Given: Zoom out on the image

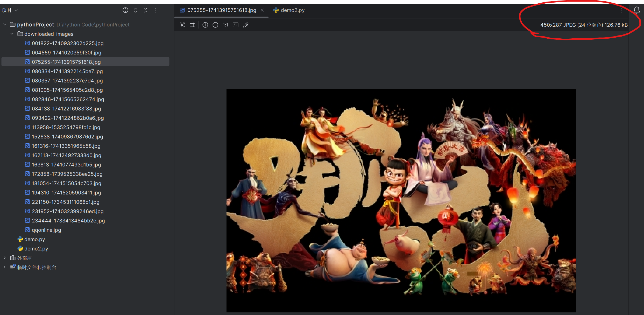Looking at the screenshot, I should coord(215,25).
